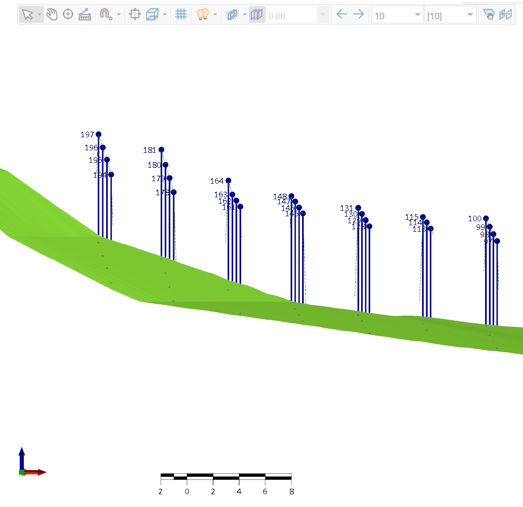Screen dimensions: 523x507
Task: Open the dropdown showing value 10
Action: coord(397,15)
